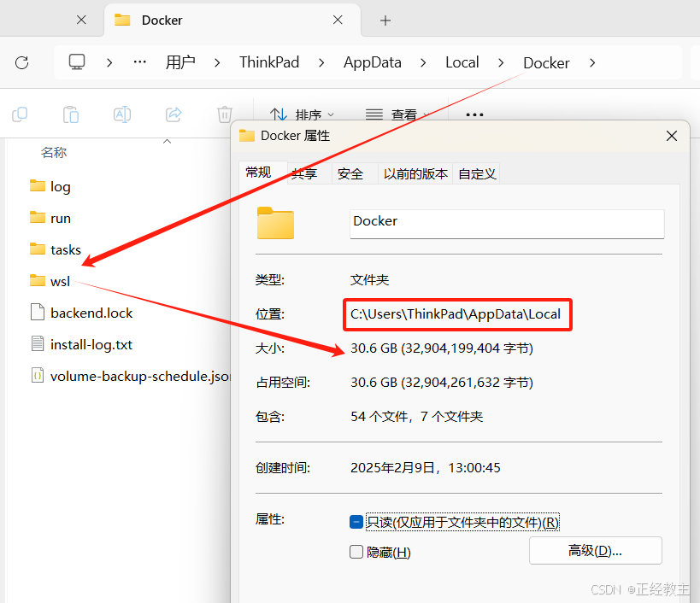This screenshot has height=603, width=700.
Task: Select the install-log.txt file
Action: pos(81,345)
